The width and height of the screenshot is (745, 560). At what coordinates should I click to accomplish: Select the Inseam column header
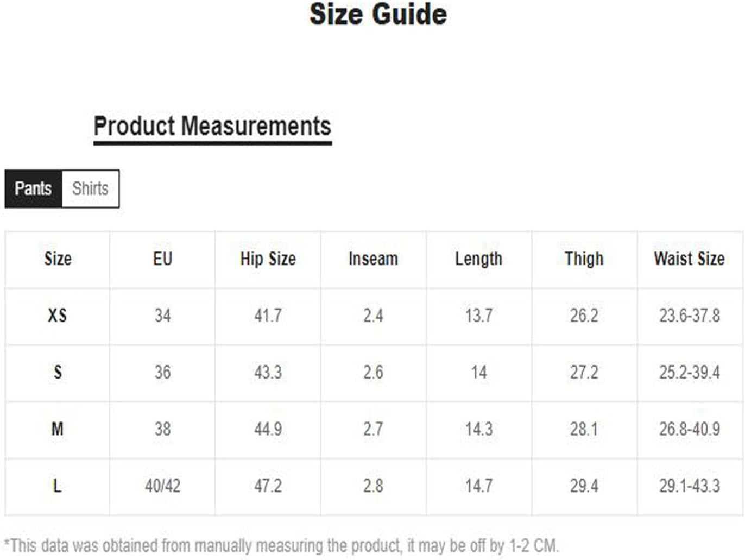pos(373,259)
